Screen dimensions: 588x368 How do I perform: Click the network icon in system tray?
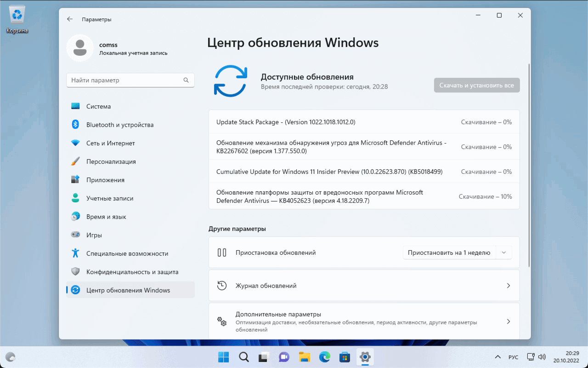(x=531, y=357)
